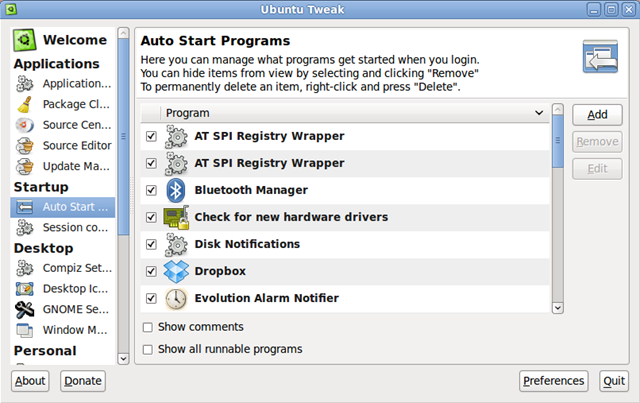Disable Bluetooth Manager autostart checkbox
This screenshot has width=640, height=403.
pyautogui.click(x=151, y=190)
